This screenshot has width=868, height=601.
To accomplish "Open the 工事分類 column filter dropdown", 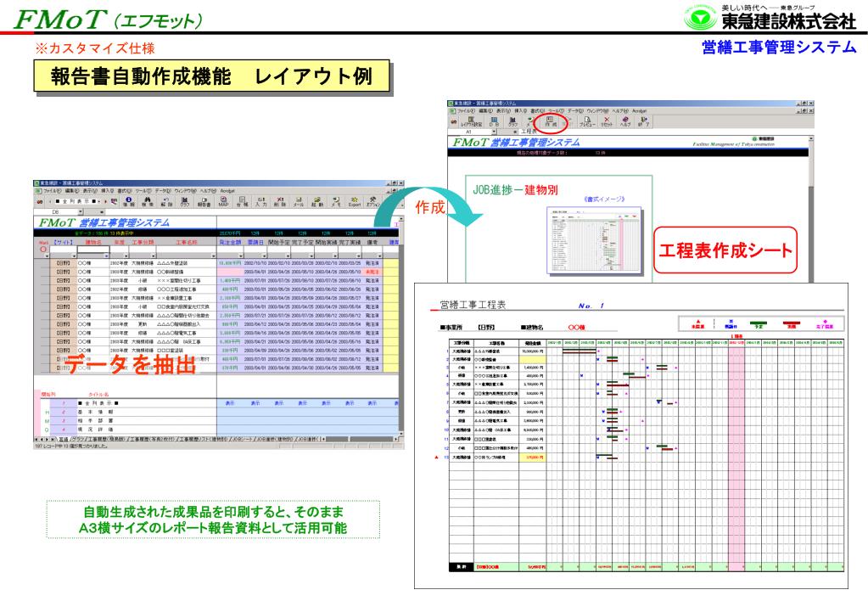I will click(x=154, y=256).
